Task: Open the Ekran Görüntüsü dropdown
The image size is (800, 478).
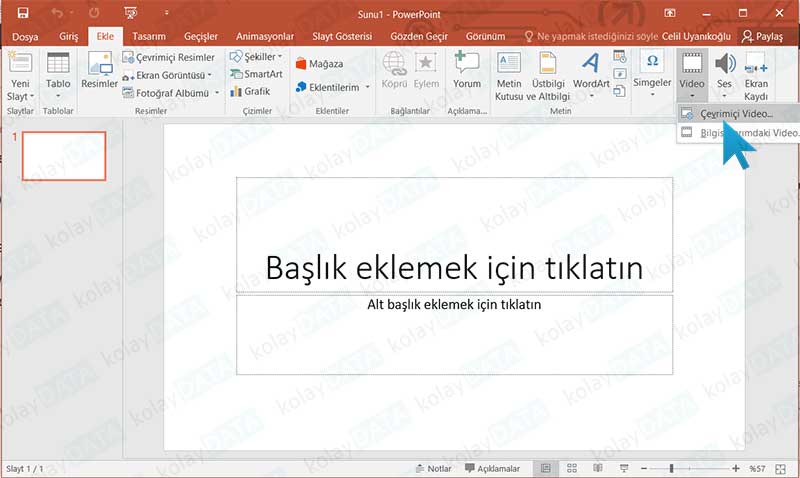Action: point(167,76)
